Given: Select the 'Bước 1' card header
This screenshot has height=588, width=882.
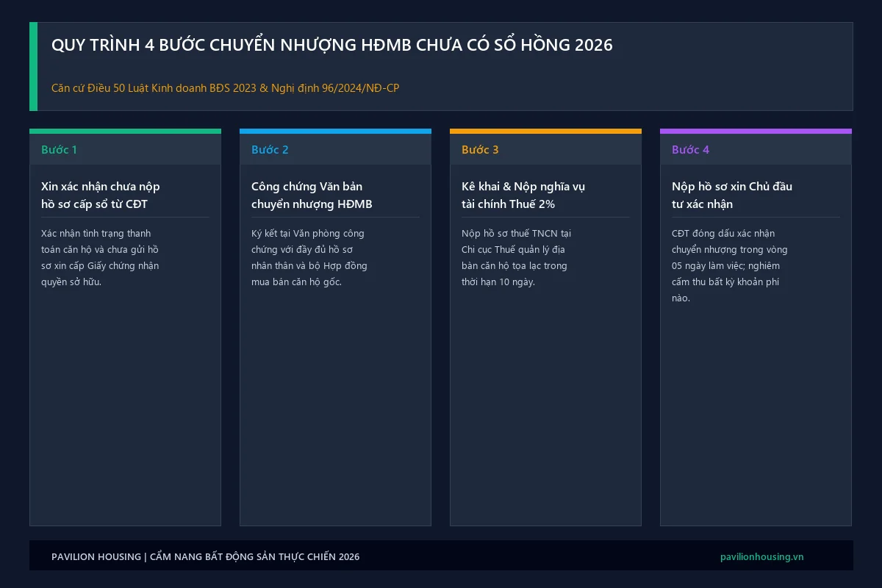Looking at the screenshot, I should (x=125, y=149).
